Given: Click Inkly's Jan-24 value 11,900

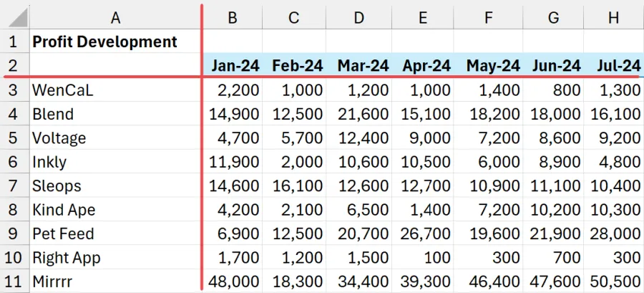Looking at the screenshot, I should point(233,161).
